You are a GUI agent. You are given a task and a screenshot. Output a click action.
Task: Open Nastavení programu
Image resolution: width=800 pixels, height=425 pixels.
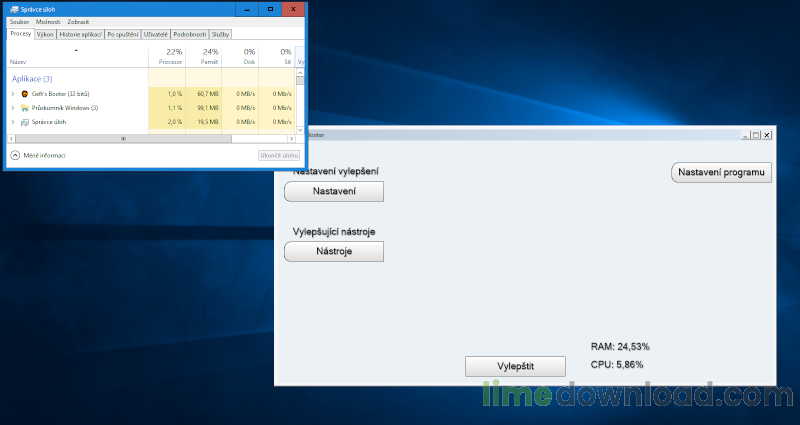point(720,173)
